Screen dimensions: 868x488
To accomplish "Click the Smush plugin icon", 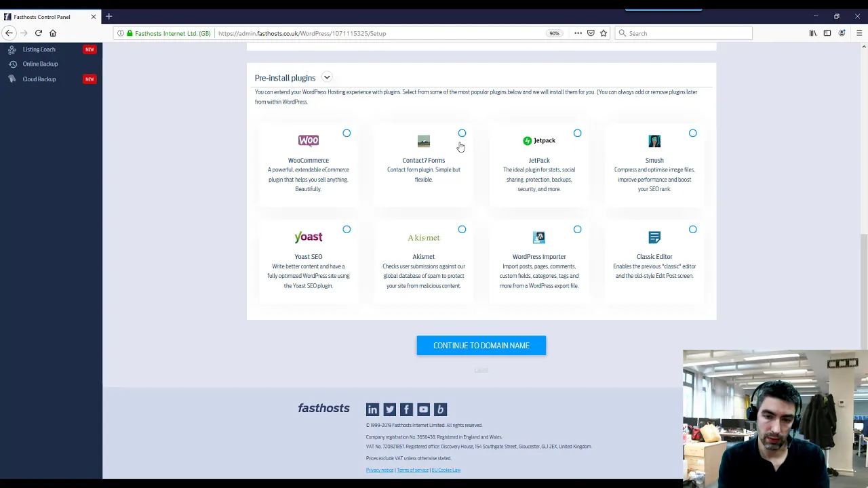I will click(654, 141).
